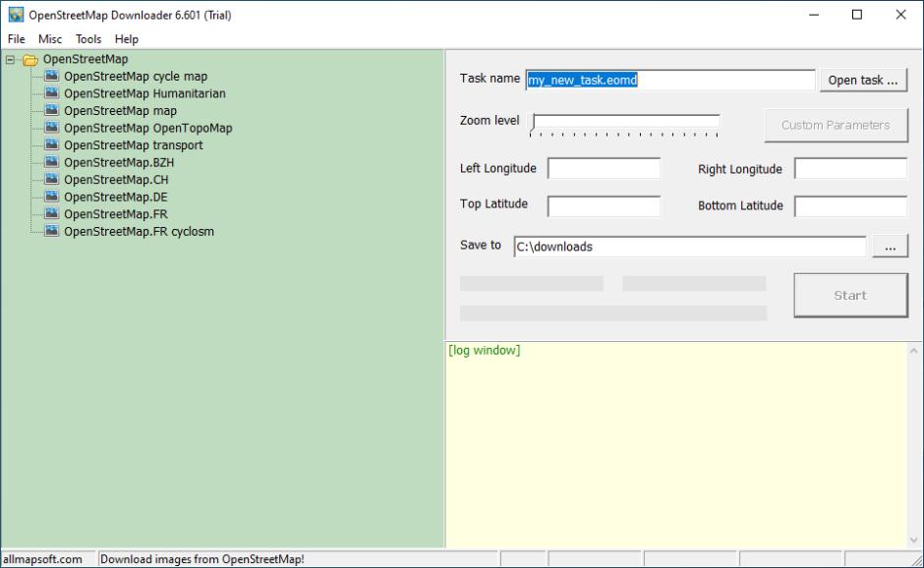Select 'OpenStreetMap.BZH' tree entry

(119, 162)
